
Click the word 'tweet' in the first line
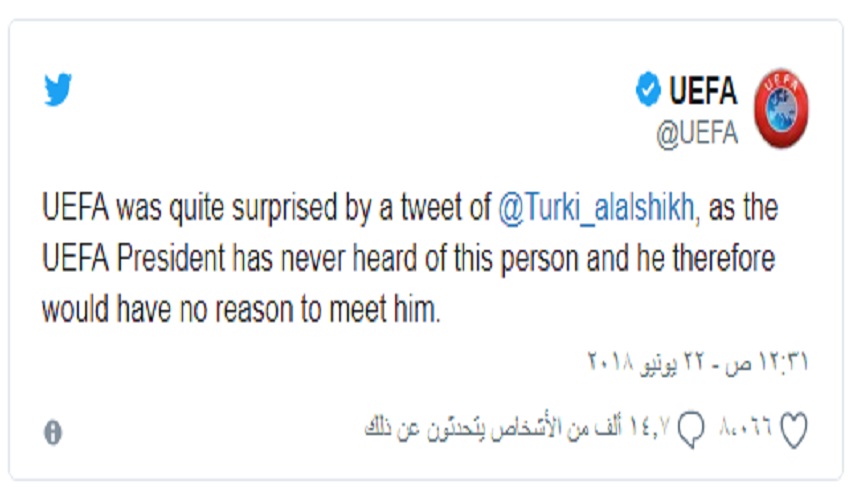tap(439, 210)
